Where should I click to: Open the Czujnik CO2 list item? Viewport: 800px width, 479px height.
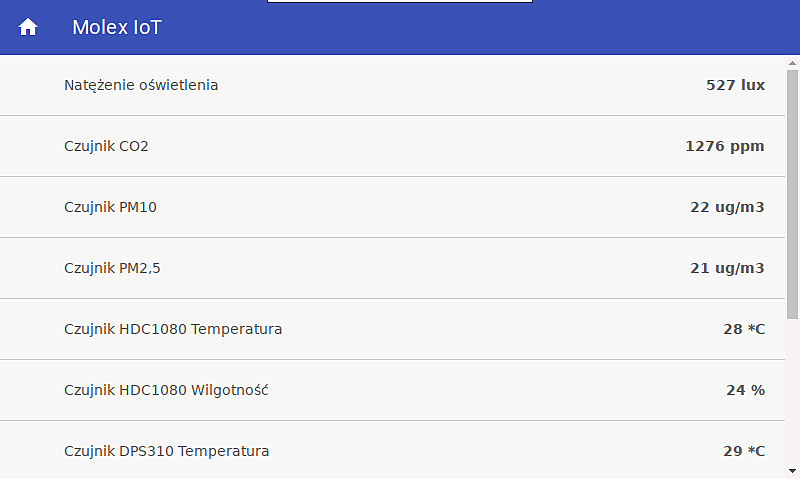point(106,146)
